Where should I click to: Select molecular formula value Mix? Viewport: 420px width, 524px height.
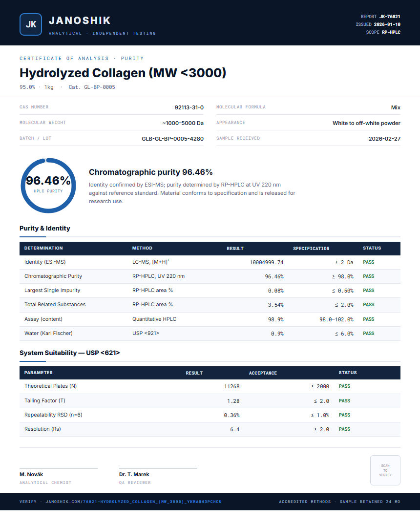(x=396, y=107)
